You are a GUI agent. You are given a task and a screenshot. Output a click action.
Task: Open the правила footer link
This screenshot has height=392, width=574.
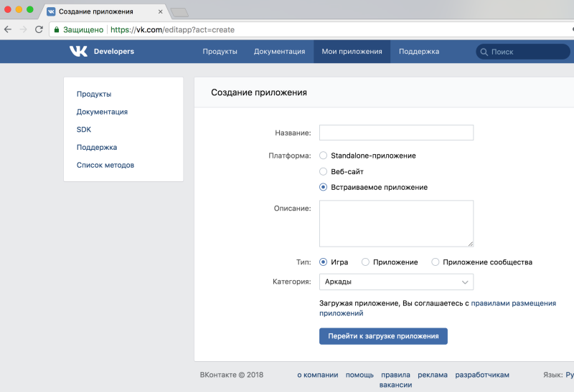[x=396, y=375]
